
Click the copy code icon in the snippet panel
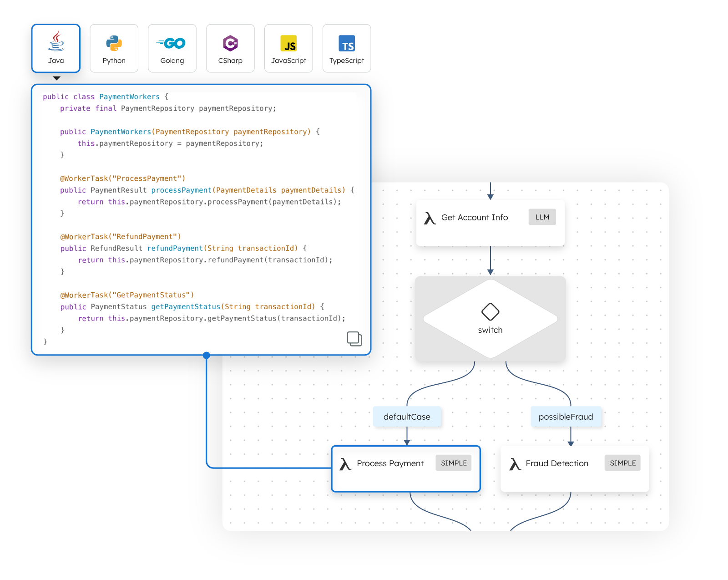click(354, 339)
